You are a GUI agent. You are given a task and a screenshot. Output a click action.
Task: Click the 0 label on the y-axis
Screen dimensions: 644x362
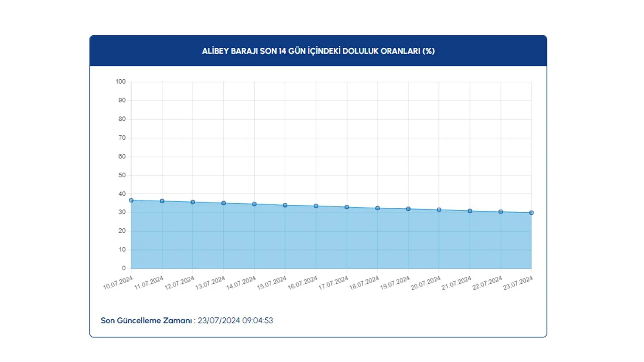[x=124, y=268]
